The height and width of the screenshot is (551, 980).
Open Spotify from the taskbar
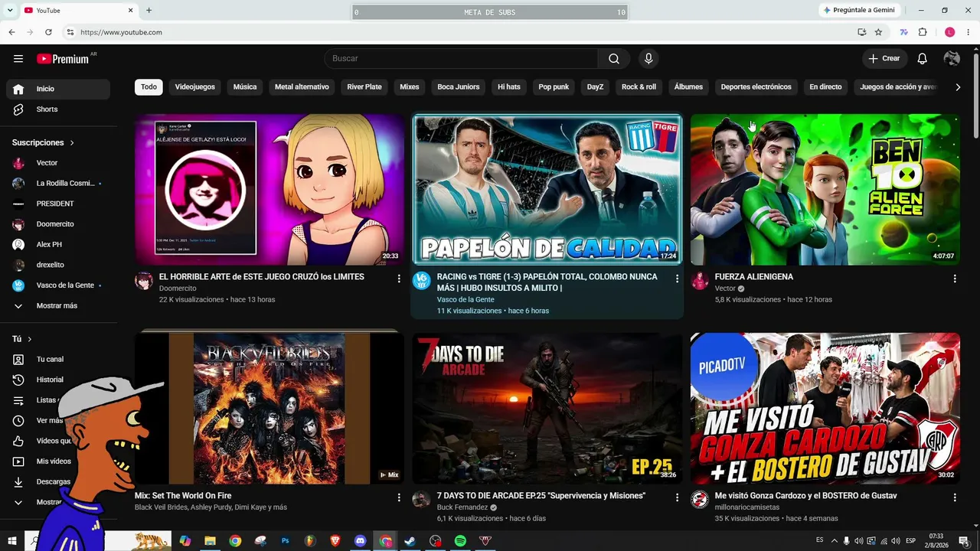[460, 541]
